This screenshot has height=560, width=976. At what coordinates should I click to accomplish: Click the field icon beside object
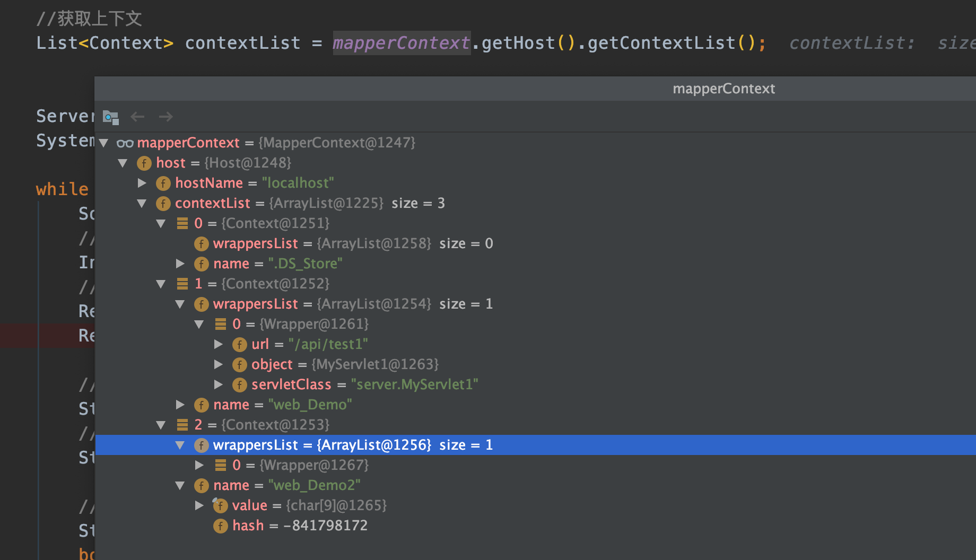pos(240,365)
